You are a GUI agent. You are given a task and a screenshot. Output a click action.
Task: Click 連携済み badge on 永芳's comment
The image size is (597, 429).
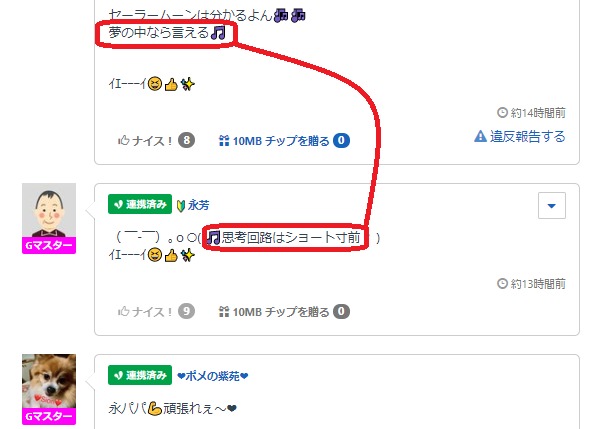click(x=140, y=204)
